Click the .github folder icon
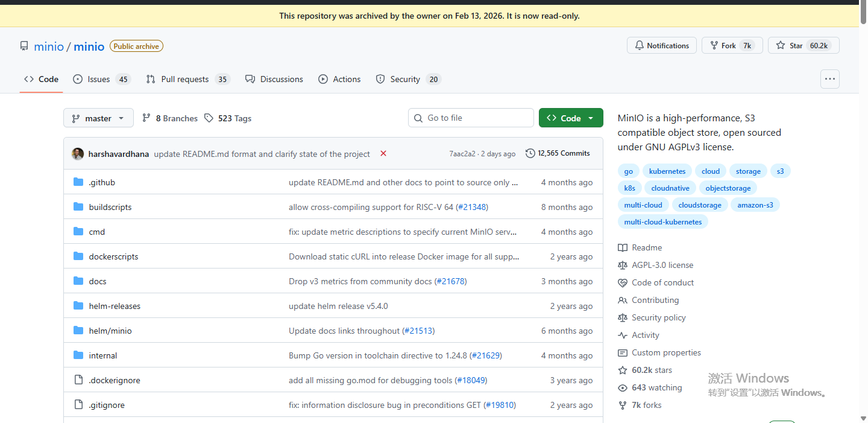Viewport: 868px width, 423px height. [78, 182]
